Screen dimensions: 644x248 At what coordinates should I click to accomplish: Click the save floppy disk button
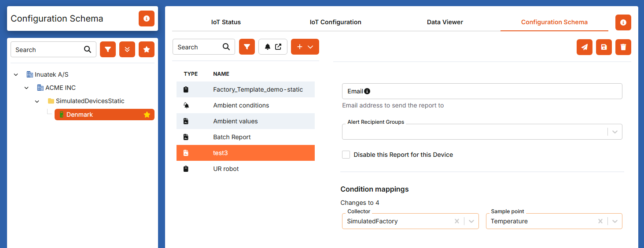tap(604, 47)
